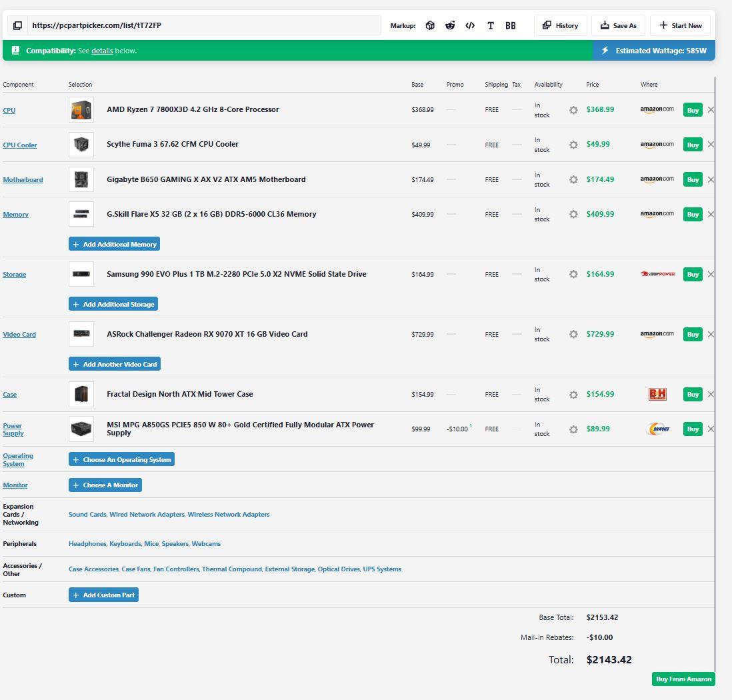The width and height of the screenshot is (732, 700).
Task: Open the Fractal Design North case thumbnail
Action: pos(81,394)
